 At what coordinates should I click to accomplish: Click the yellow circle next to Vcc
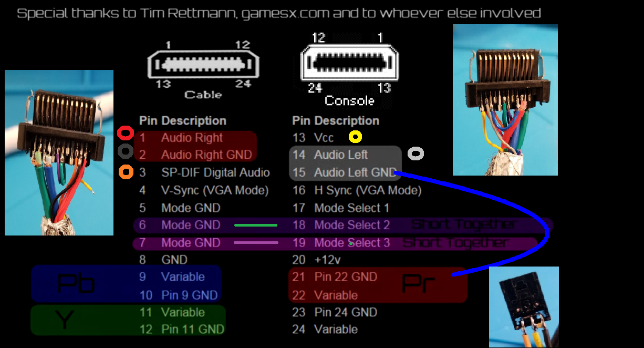click(x=356, y=137)
